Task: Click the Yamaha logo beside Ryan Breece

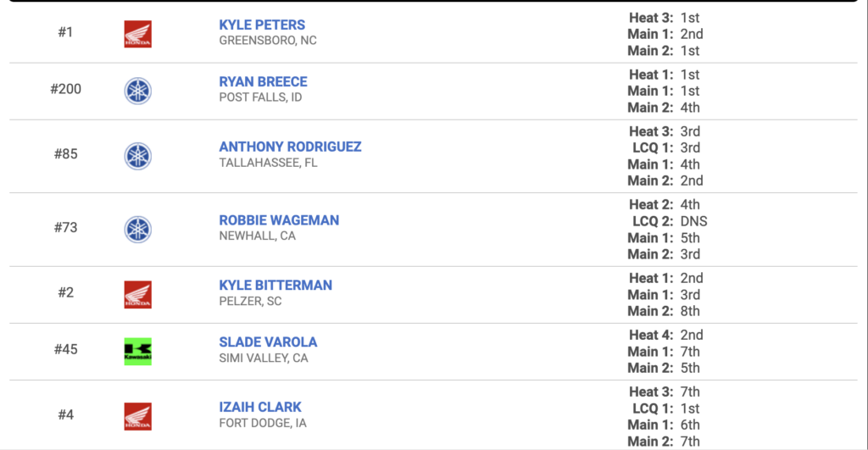Action: pos(138,91)
